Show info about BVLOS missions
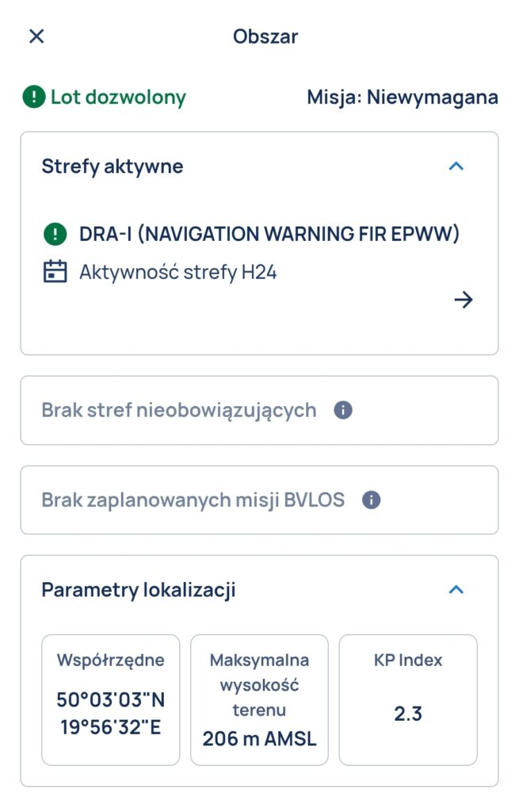This screenshot has height=812, width=519. pyautogui.click(x=371, y=500)
